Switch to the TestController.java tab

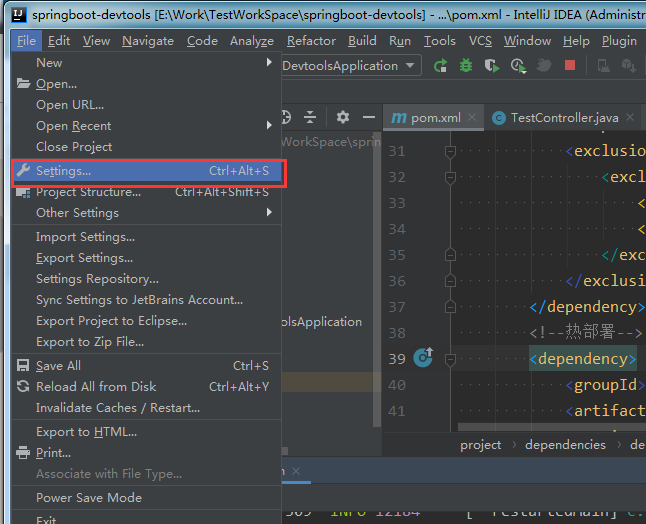click(x=564, y=118)
